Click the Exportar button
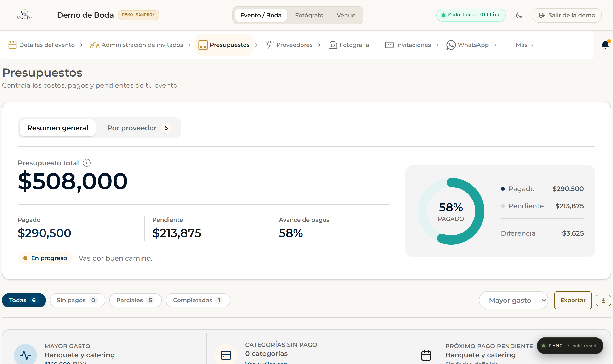The image size is (613, 364). coord(573,300)
